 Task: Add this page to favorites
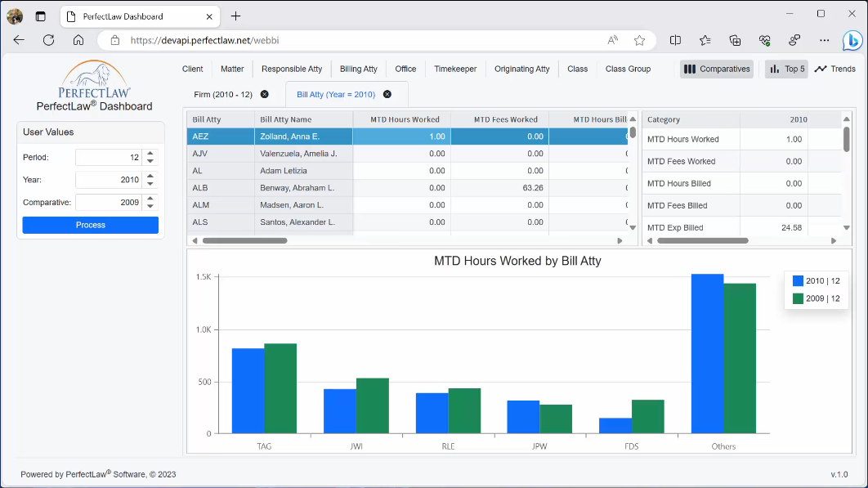(x=639, y=40)
